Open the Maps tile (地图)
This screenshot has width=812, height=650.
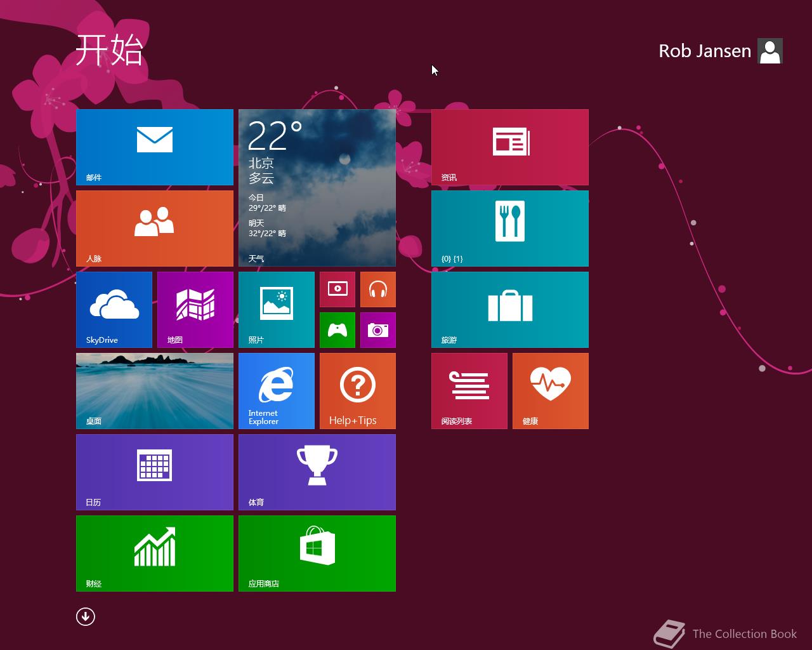click(195, 310)
